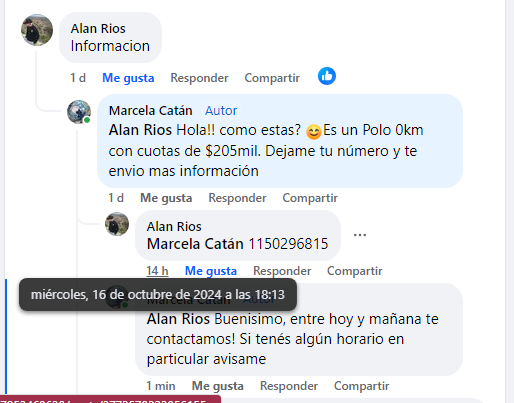Open three-dot options next to phone number comment
This screenshot has height=403, width=514.
(360, 235)
